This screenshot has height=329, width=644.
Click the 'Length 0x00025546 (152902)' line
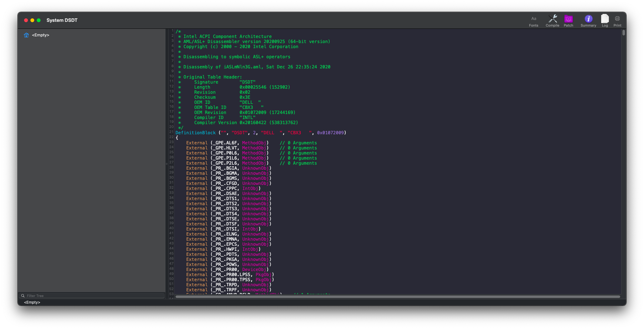pos(234,87)
